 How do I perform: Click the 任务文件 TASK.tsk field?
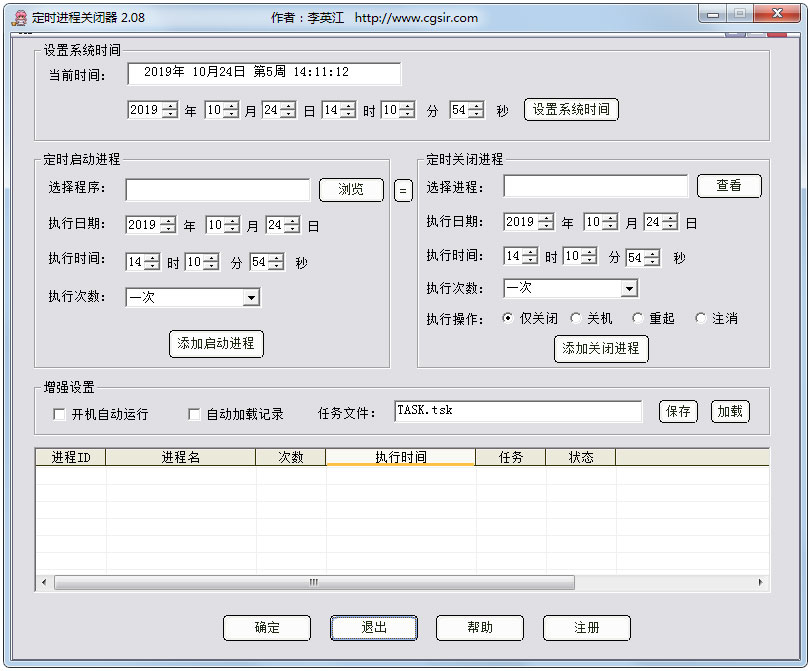tap(518, 411)
